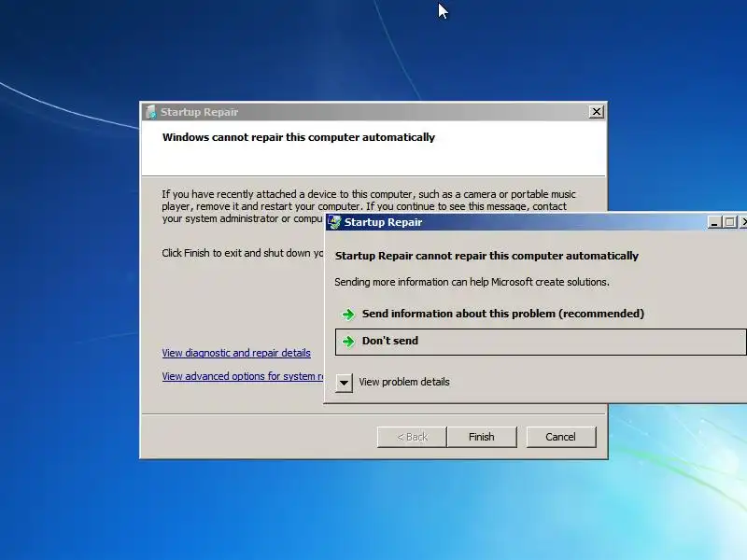The width and height of the screenshot is (747, 560).
Task: Click the Click Finish to exit text line
Action: [243, 253]
